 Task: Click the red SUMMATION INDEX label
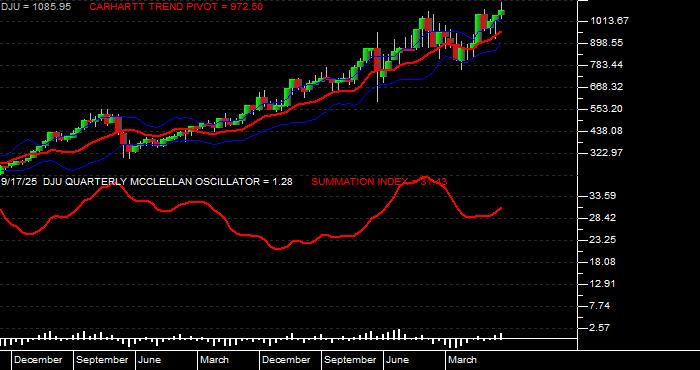(379, 182)
